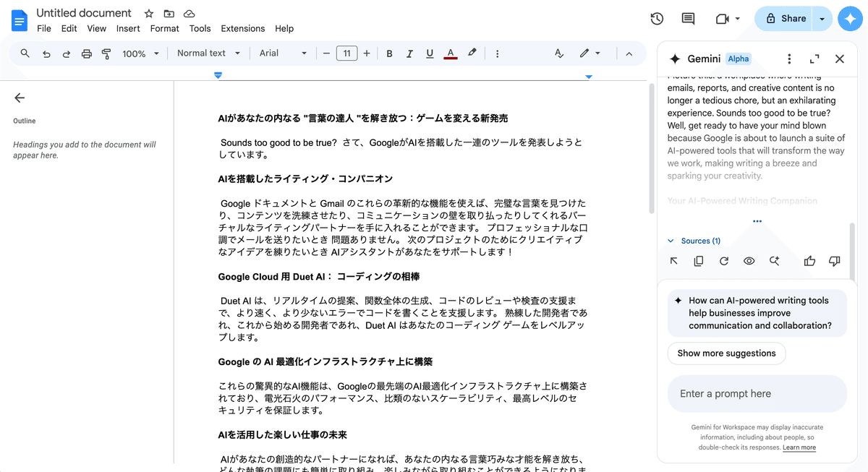Viewport: 868px width, 472px height.
Task: Open the move-to-folder icon
Action: point(169,14)
